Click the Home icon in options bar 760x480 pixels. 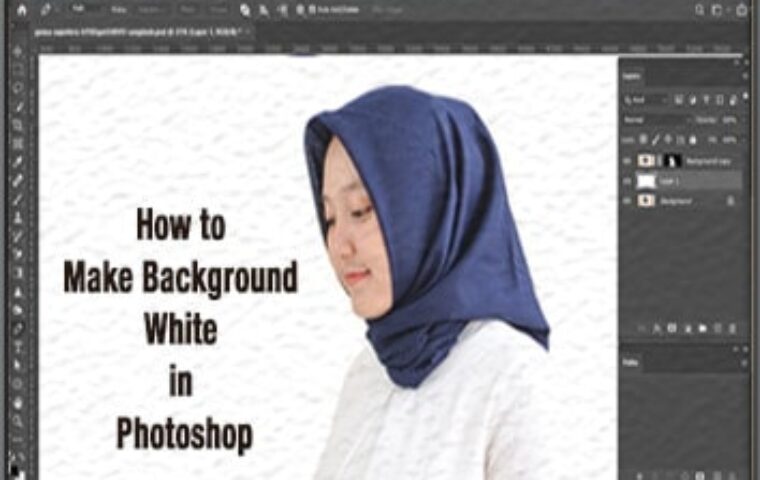click(22, 10)
